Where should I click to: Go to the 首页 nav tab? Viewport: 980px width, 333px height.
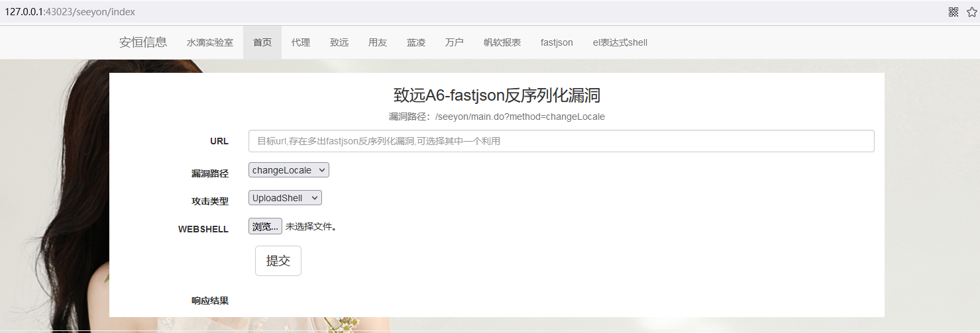click(262, 42)
